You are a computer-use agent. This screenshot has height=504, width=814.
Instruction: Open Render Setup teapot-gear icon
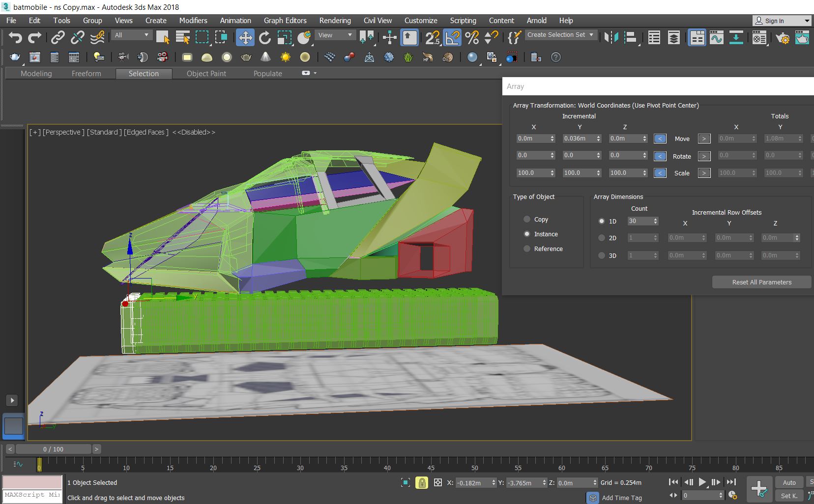[783, 37]
